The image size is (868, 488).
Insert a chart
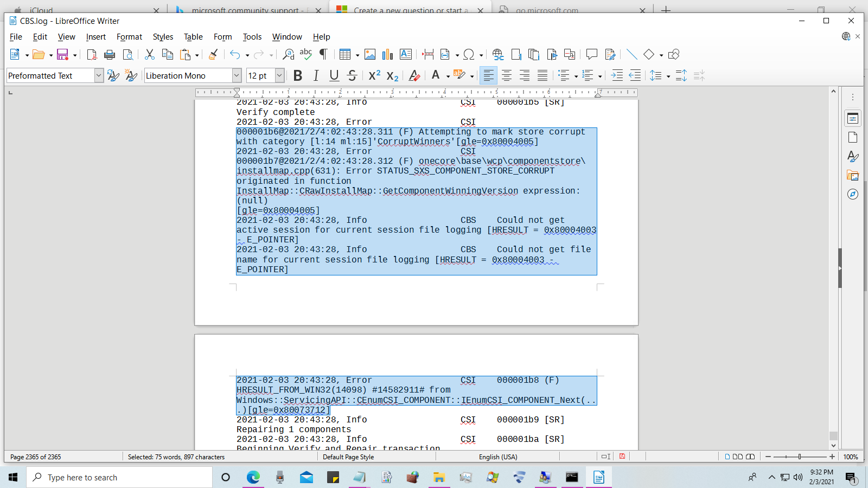pyautogui.click(x=387, y=54)
